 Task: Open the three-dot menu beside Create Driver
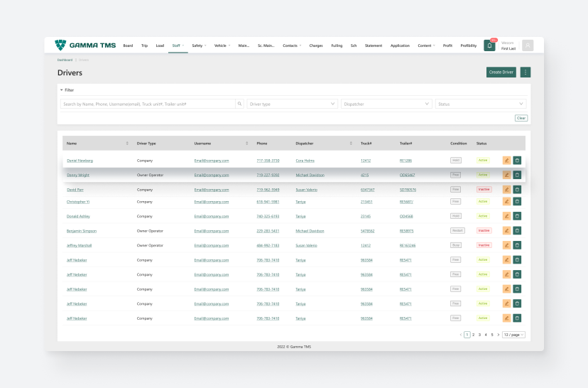point(526,72)
